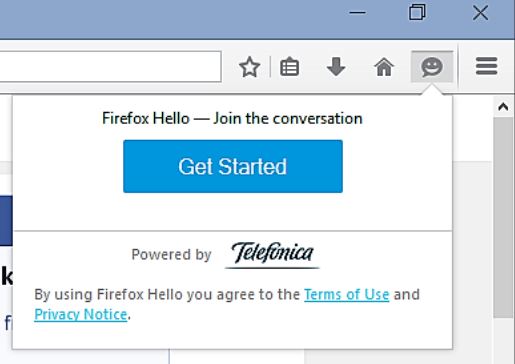Open the bookmarks list icon
515x364 pixels.
tap(289, 67)
